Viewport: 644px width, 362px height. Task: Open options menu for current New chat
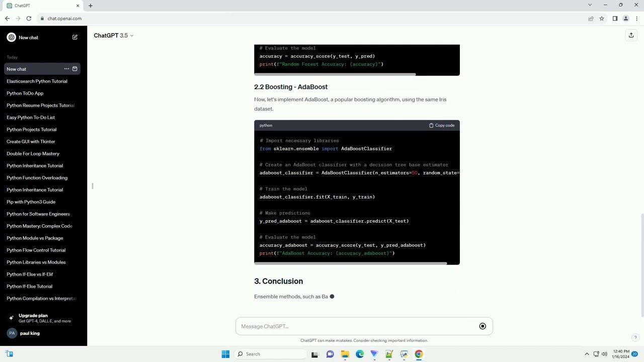[x=66, y=69]
